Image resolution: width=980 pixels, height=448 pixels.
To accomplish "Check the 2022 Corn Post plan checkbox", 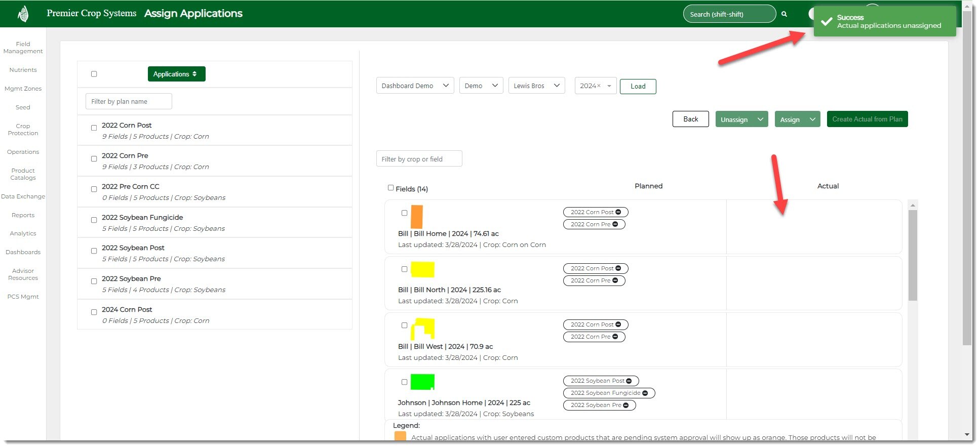I will pos(94,128).
